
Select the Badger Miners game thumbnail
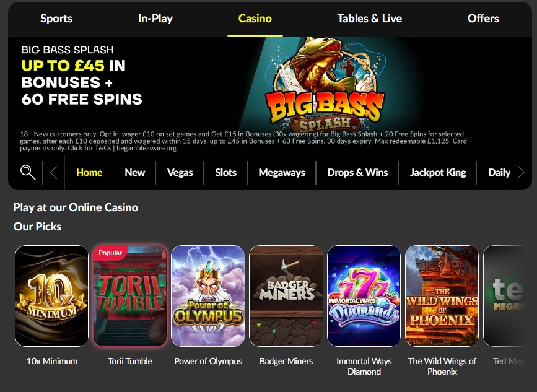pyautogui.click(x=286, y=296)
